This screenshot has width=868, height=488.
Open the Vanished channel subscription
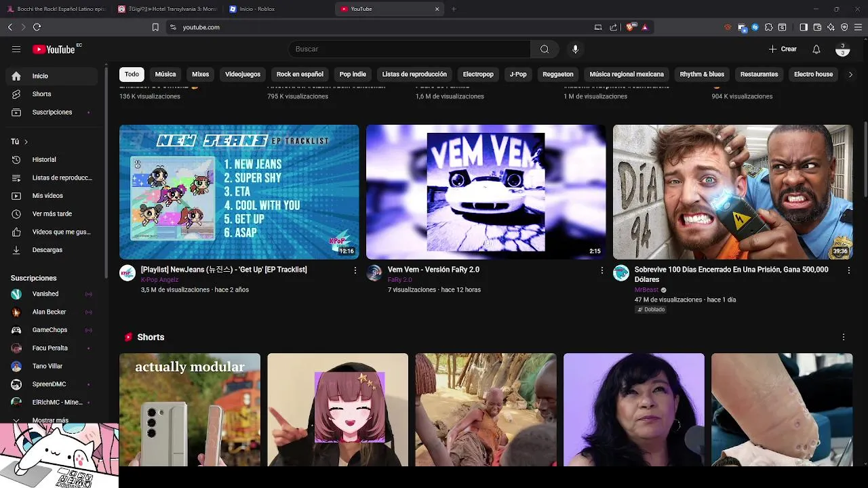point(52,293)
